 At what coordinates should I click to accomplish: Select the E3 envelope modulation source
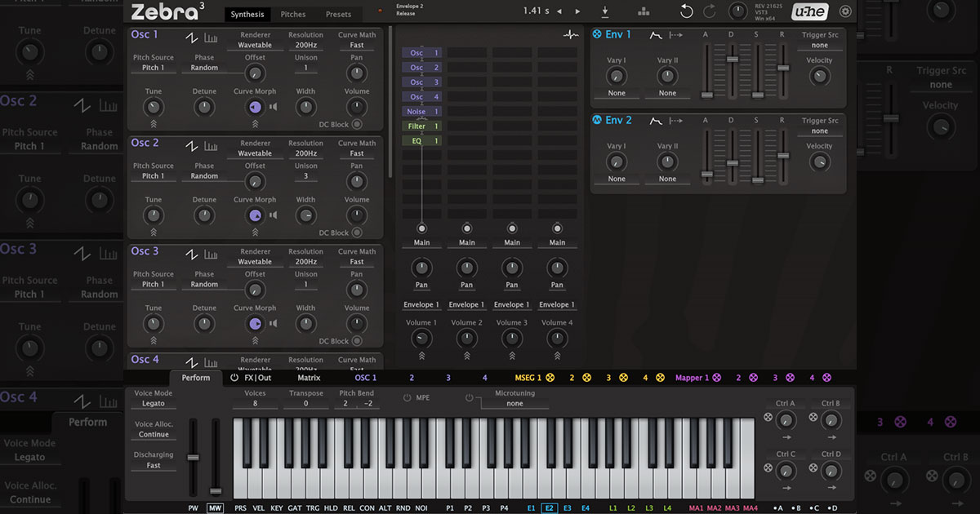[567, 507]
